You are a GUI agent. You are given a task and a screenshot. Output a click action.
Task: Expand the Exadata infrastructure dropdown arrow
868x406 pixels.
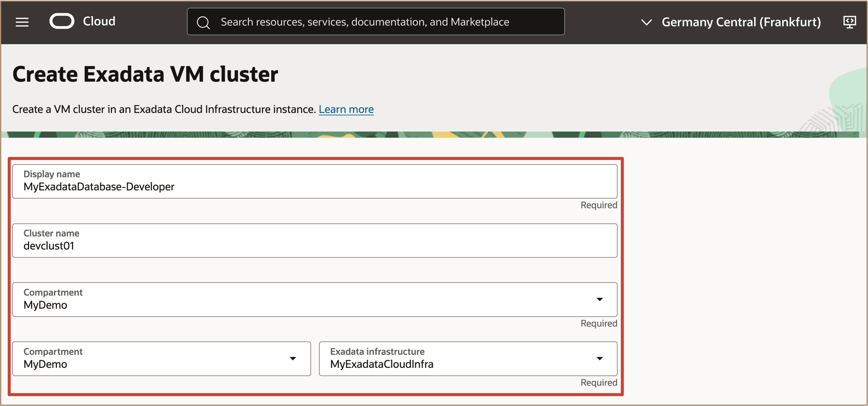599,358
